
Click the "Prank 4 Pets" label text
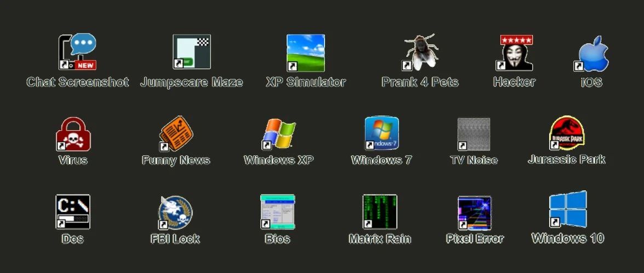[x=420, y=82]
